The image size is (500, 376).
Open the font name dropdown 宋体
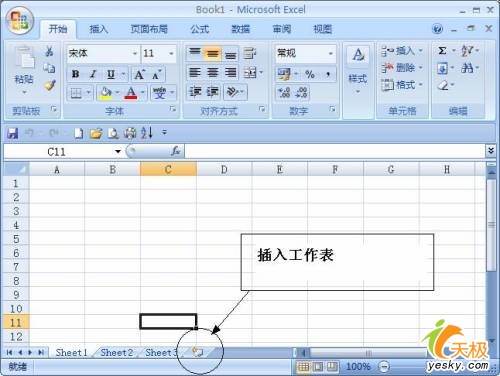[x=135, y=53]
